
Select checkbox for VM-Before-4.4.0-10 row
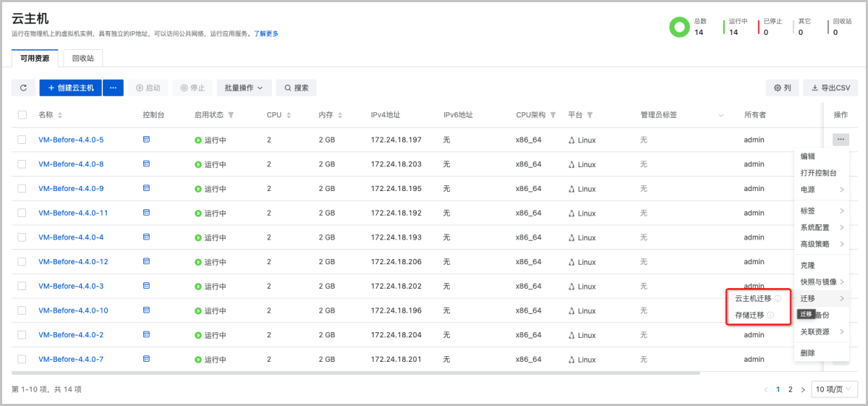tap(22, 310)
